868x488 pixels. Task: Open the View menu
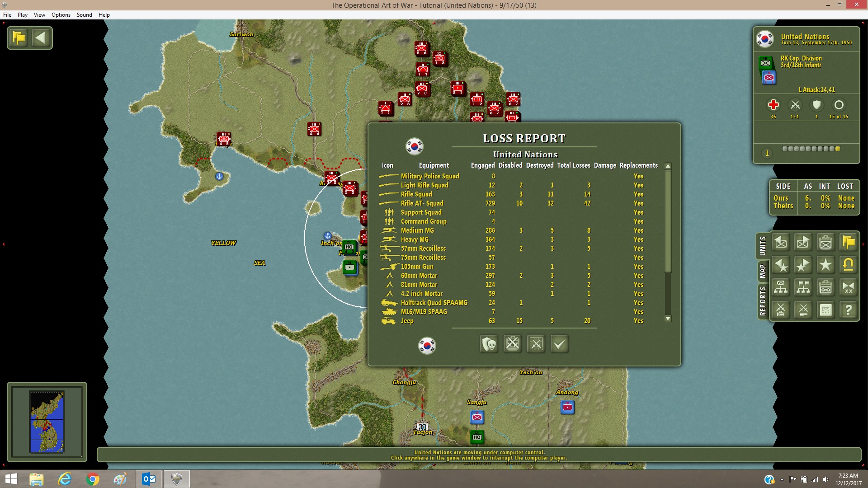(x=39, y=15)
